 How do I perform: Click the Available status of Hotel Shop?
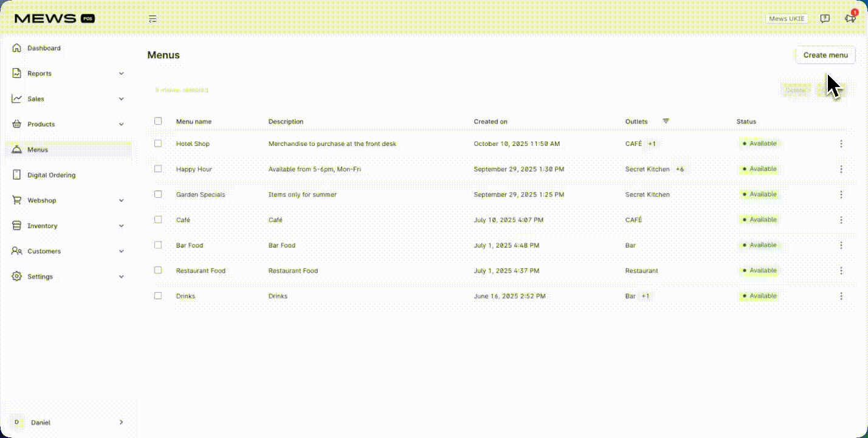pos(758,144)
